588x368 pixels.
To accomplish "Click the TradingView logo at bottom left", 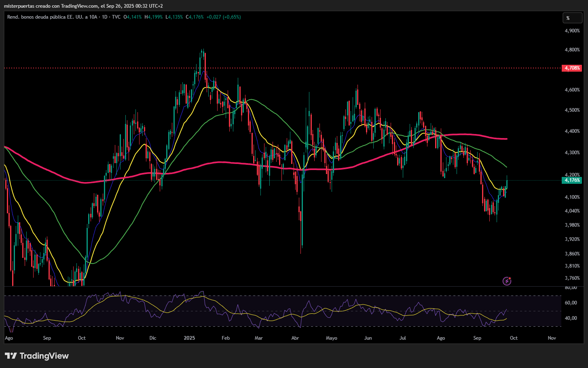I will point(37,356).
